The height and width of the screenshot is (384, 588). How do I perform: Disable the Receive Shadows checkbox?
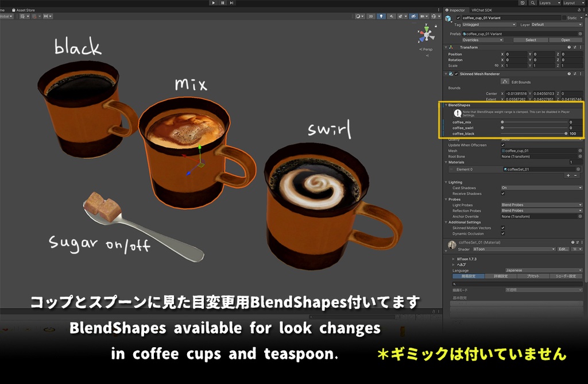tap(502, 194)
